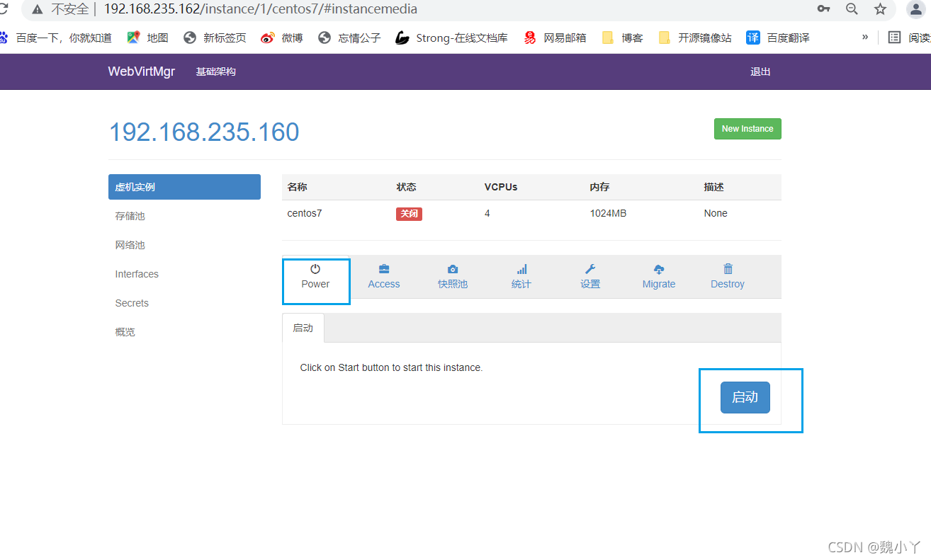Open the 开源镜像站 bookmark folder
Screen dimensions: 931x560
point(695,38)
